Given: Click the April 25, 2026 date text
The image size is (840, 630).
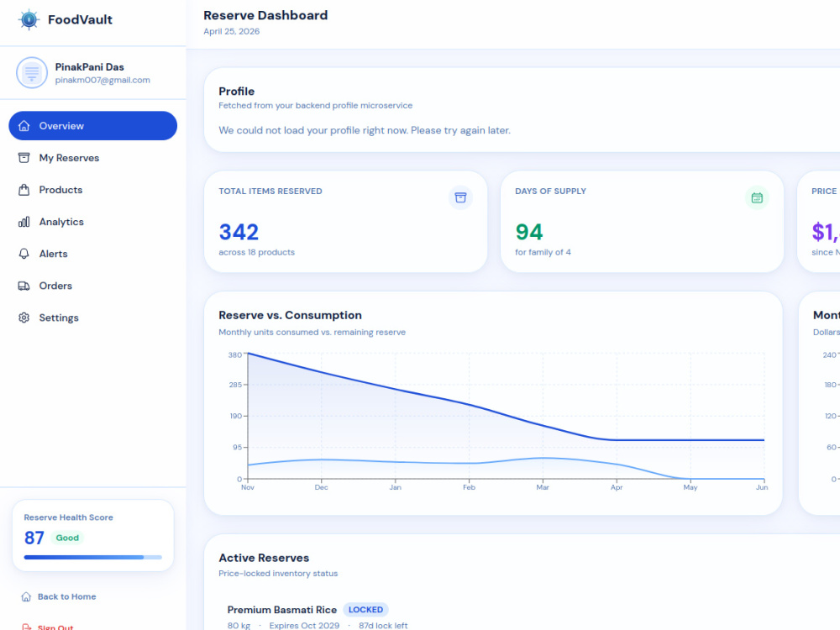Looking at the screenshot, I should [232, 32].
